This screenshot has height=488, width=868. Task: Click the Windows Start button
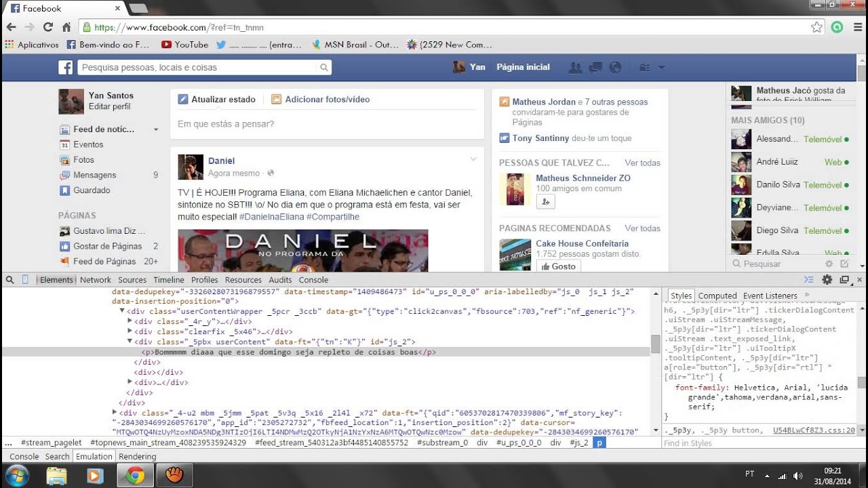tap(16, 475)
